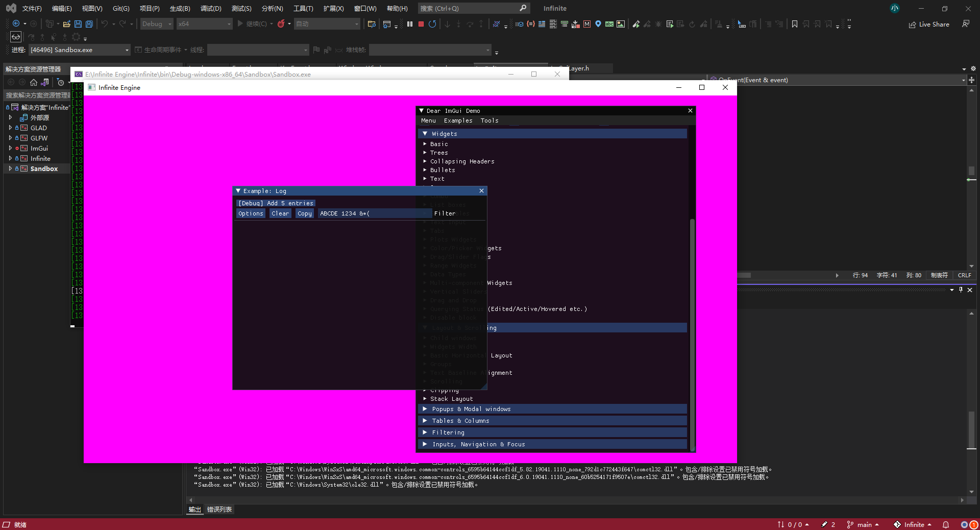The image size is (980, 530).
Task: Expand the ImGui project node
Action: point(10,148)
